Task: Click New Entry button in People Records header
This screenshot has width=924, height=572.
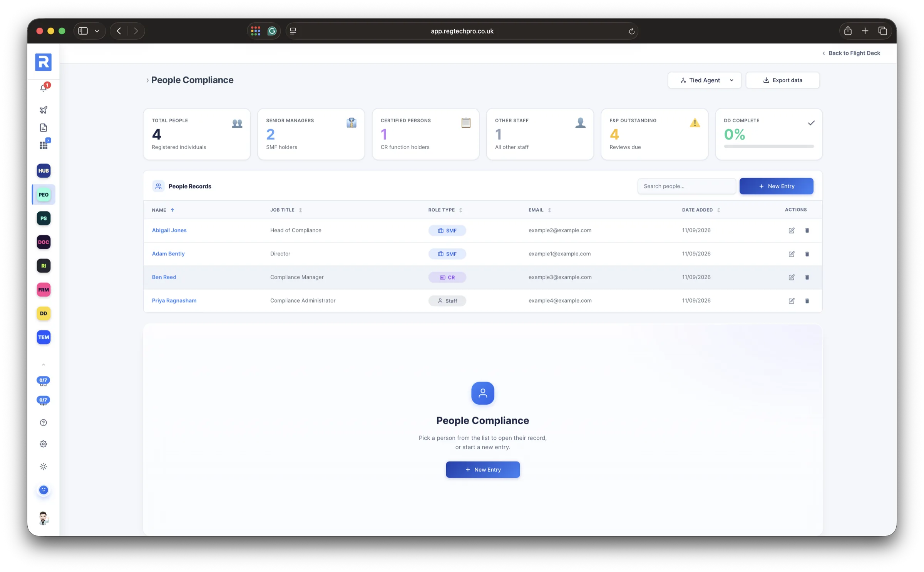Action: point(776,186)
